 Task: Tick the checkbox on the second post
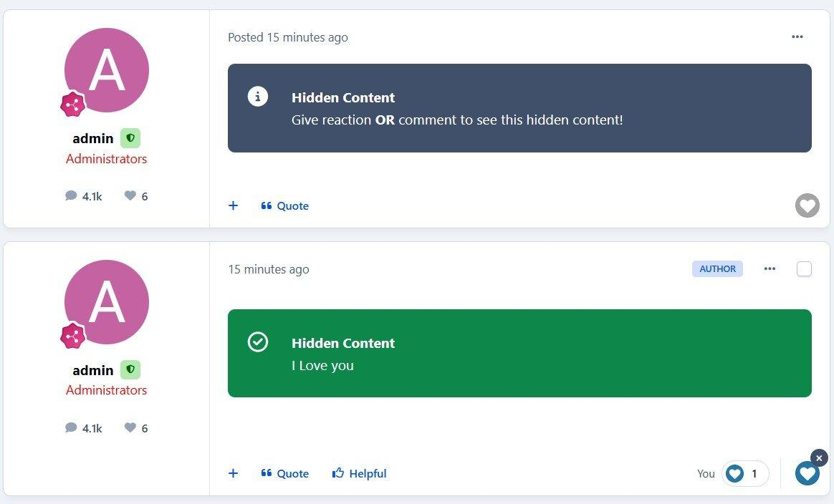point(805,269)
